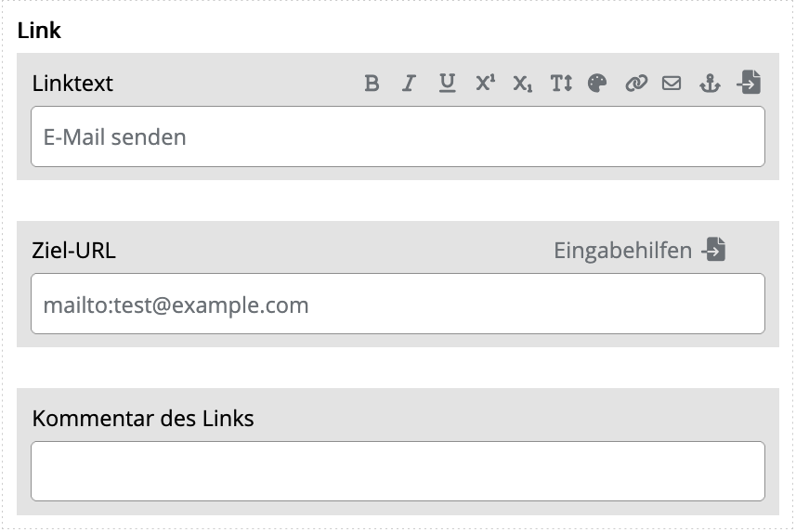The height and width of the screenshot is (532, 796).
Task: Open the text size tool
Action: click(x=561, y=84)
